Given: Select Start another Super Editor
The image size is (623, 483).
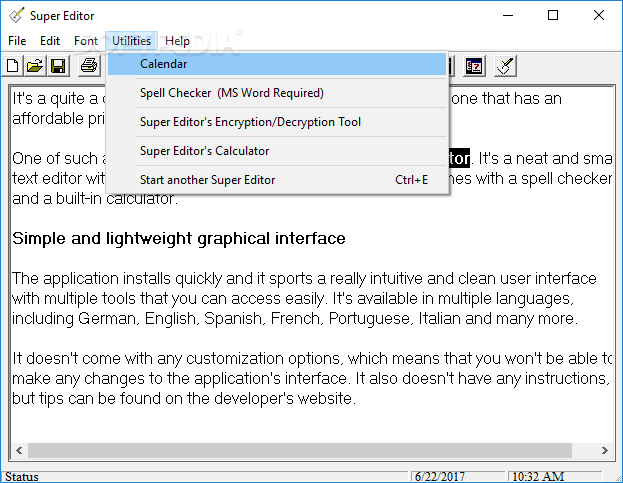Looking at the screenshot, I should click(277, 180).
